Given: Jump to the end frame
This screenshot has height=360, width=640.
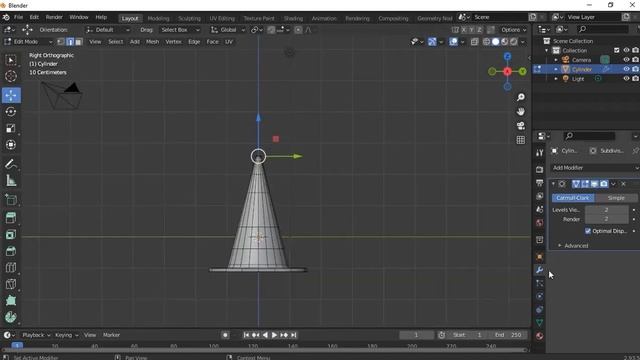Looking at the screenshot, I should click(x=293, y=335).
